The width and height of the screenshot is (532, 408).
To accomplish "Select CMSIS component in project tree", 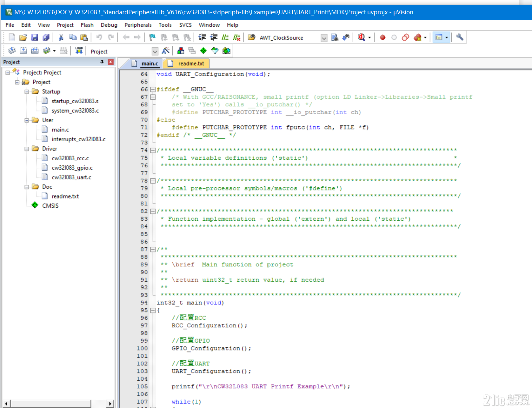I will click(50, 206).
